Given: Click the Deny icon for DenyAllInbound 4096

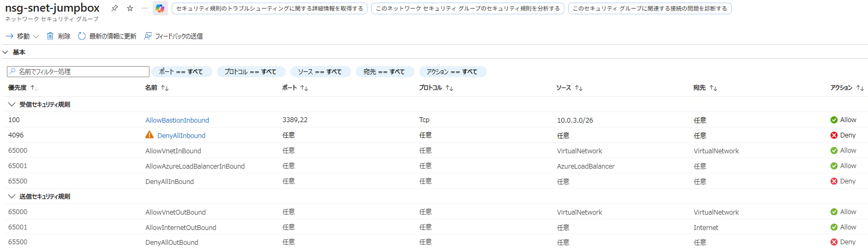Looking at the screenshot, I should [x=834, y=135].
